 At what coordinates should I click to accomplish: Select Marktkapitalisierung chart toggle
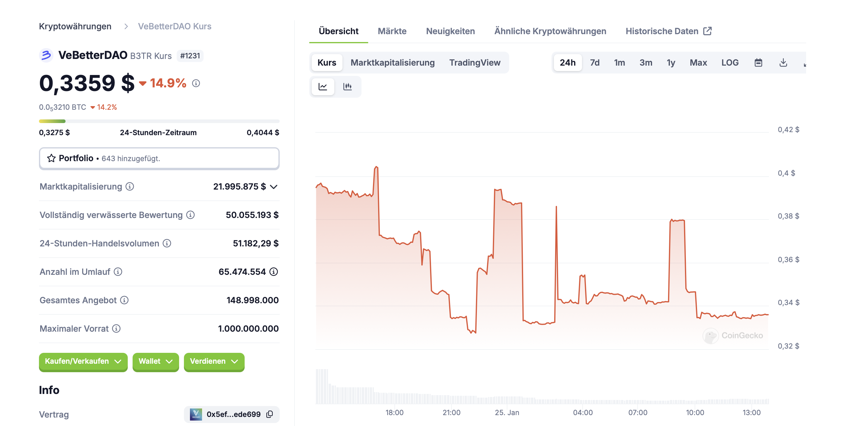coord(393,63)
